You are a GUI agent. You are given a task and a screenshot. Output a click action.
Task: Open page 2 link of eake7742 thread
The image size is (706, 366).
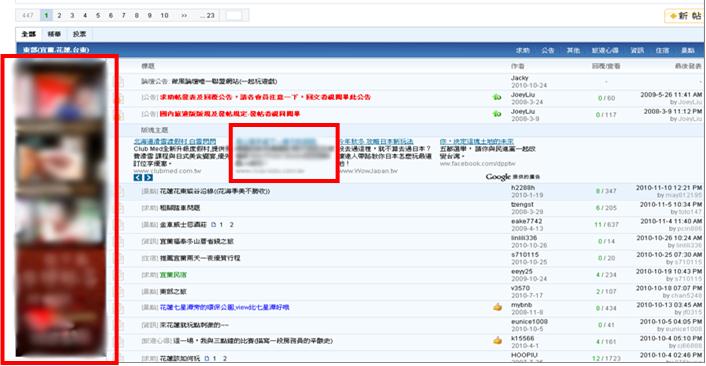click(x=231, y=225)
